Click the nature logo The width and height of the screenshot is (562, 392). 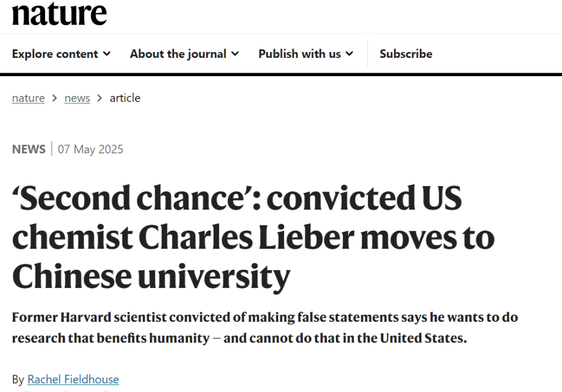click(60, 13)
